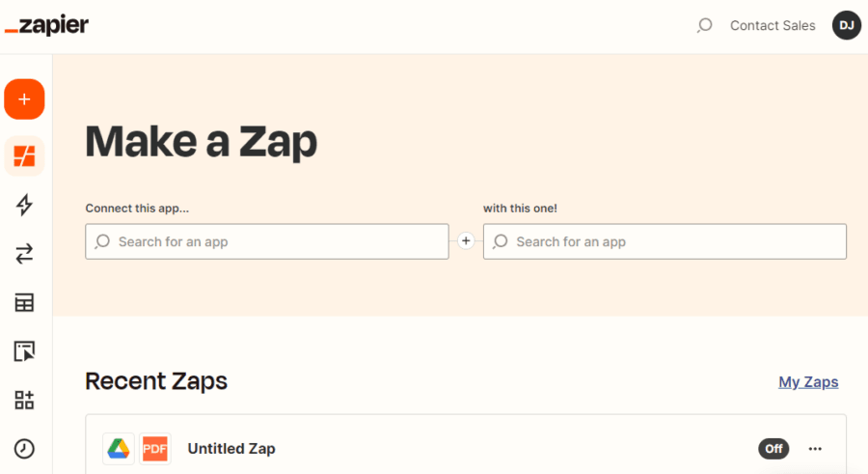Click the search magnifier in header
Viewport: 868px width, 474px height.
[704, 26]
